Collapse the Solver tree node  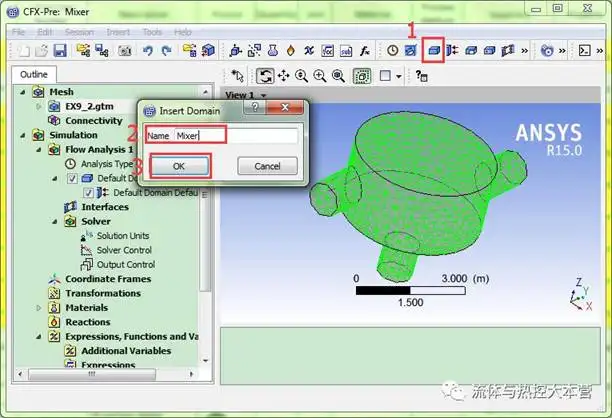click(x=55, y=221)
